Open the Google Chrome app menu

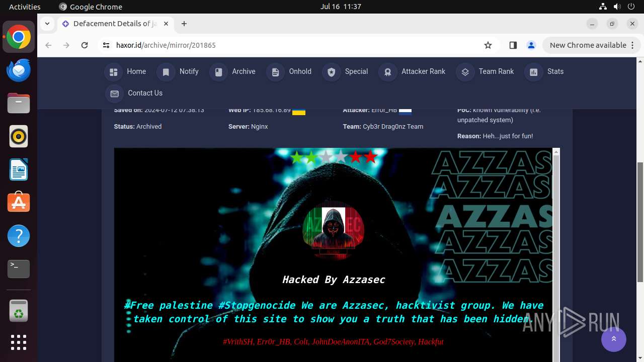point(91,7)
